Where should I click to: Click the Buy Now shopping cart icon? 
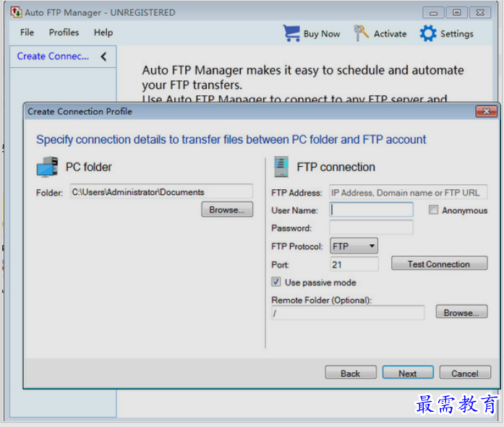[x=291, y=33]
